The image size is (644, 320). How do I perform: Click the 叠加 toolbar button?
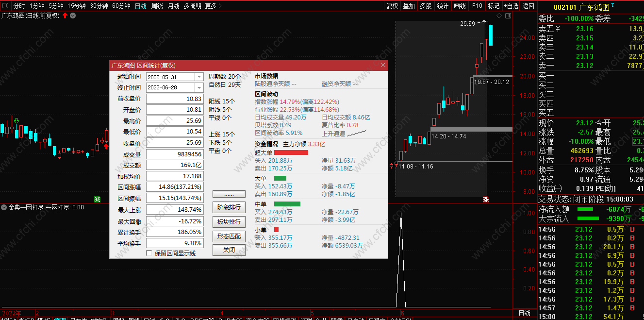409,6
